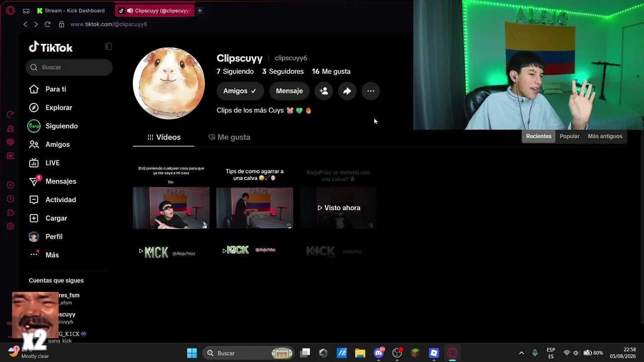Switch to Stream - Kick Dashboard tab
This screenshot has width=644, height=362.
(71, 11)
